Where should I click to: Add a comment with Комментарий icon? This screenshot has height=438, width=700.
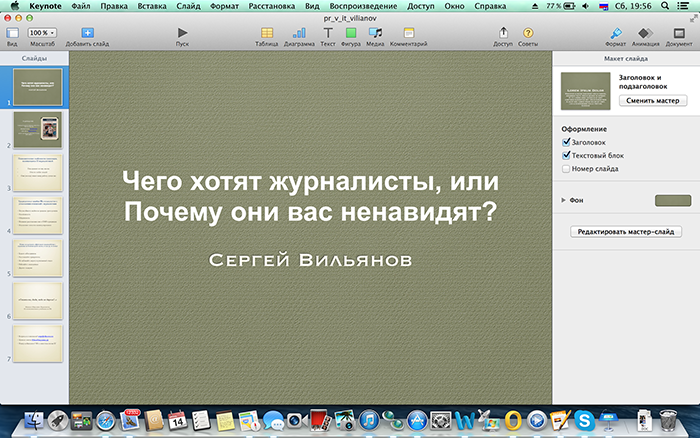409,33
